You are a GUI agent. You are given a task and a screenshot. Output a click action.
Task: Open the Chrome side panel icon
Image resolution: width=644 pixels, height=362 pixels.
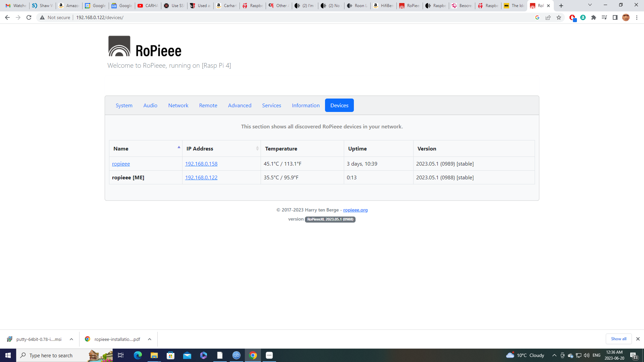click(615, 17)
